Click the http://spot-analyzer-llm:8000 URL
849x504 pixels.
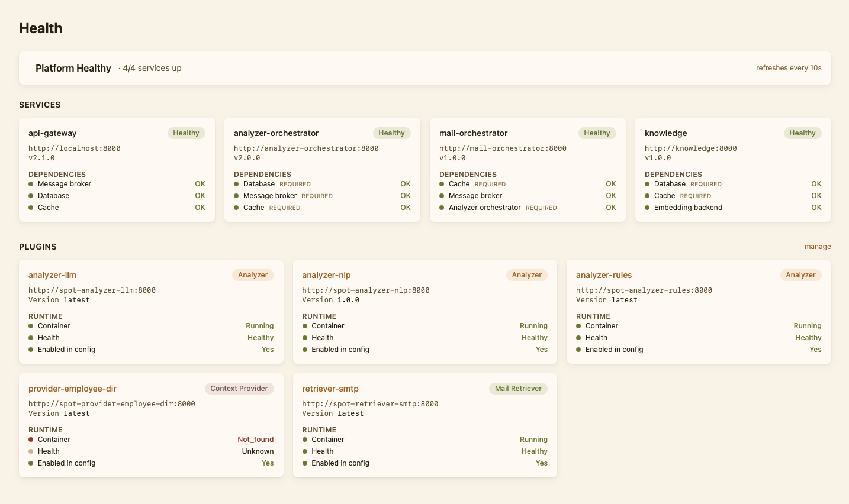tap(92, 290)
